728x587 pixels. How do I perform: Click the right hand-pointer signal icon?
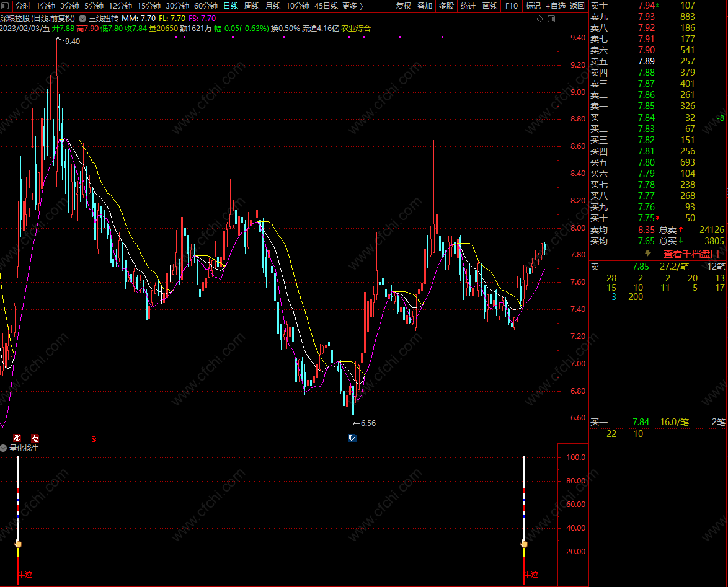(524, 544)
